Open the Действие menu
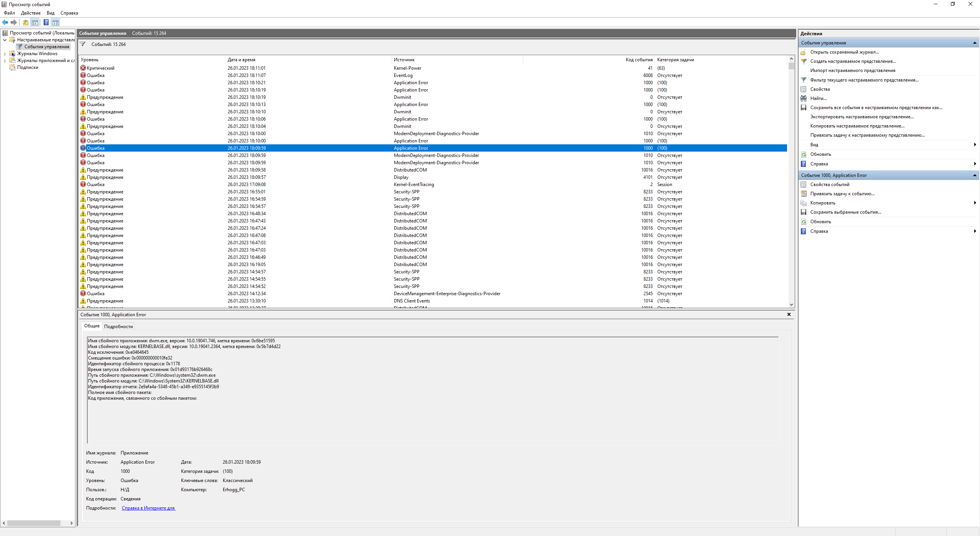 point(31,13)
